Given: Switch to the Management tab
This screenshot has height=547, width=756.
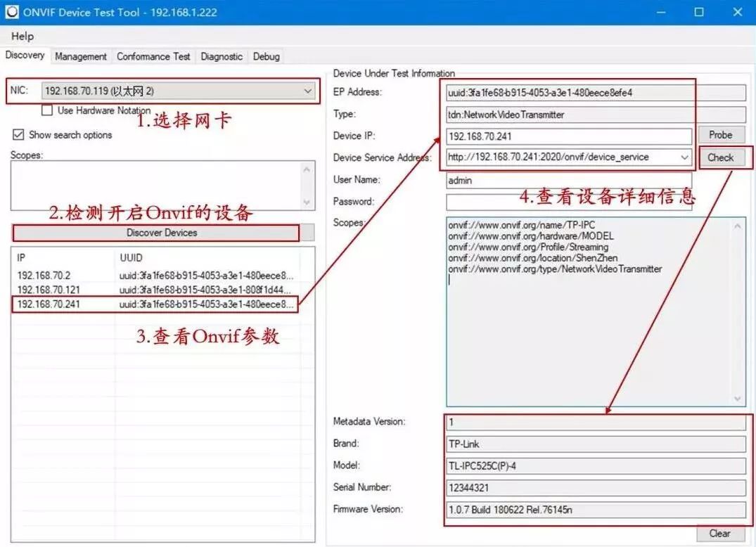Looking at the screenshot, I should pos(80,56).
